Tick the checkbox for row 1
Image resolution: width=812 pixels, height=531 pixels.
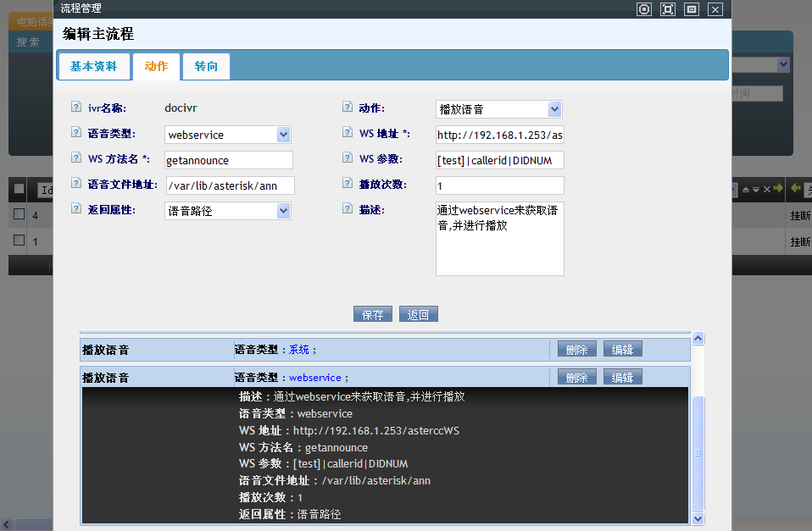(x=19, y=241)
